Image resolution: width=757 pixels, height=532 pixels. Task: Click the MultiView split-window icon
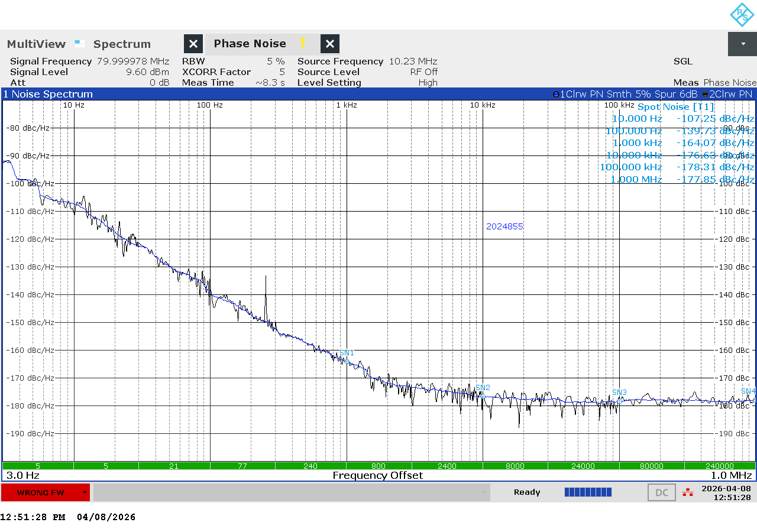pos(80,43)
